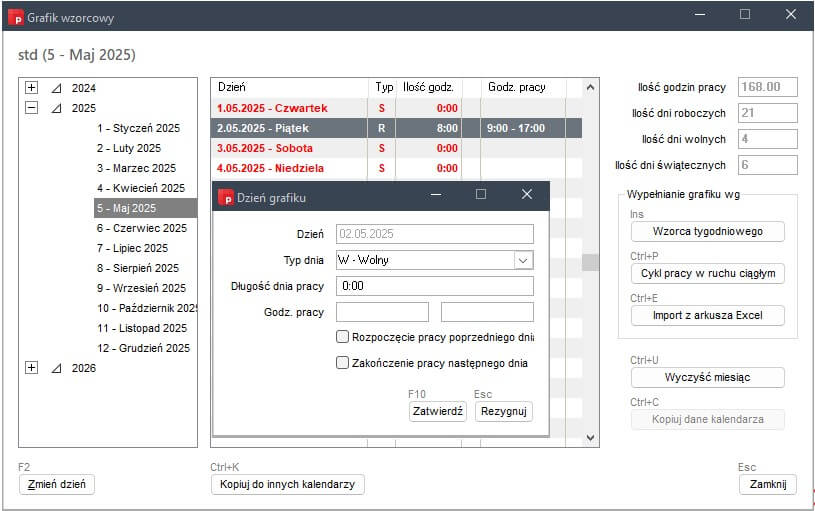Maximize the Dzień grafiku dialog
The image size is (815, 511).
[481, 195]
